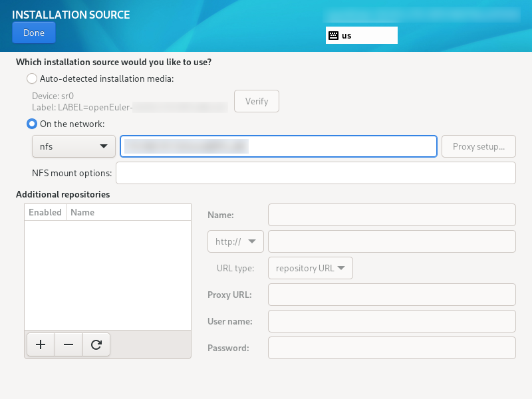This screenshot has height=399, width=532.
Task: Open the http:// protocol dropdown
Action: 236,241
